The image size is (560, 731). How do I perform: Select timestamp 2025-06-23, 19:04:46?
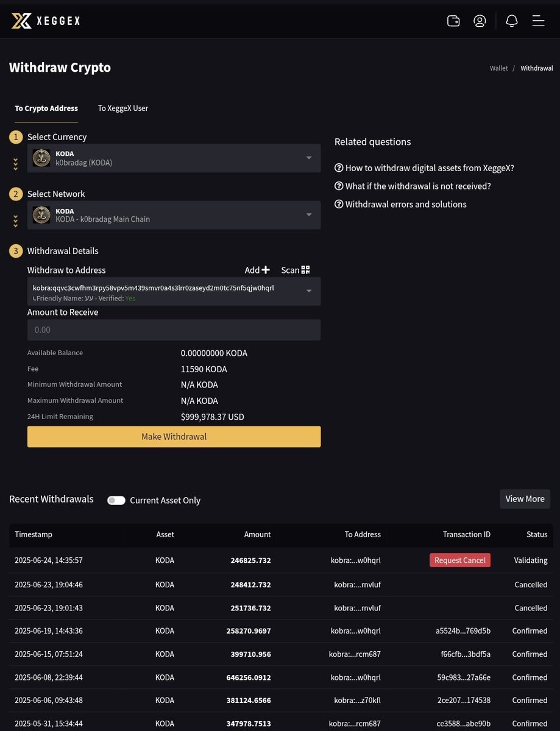[49, 585]
